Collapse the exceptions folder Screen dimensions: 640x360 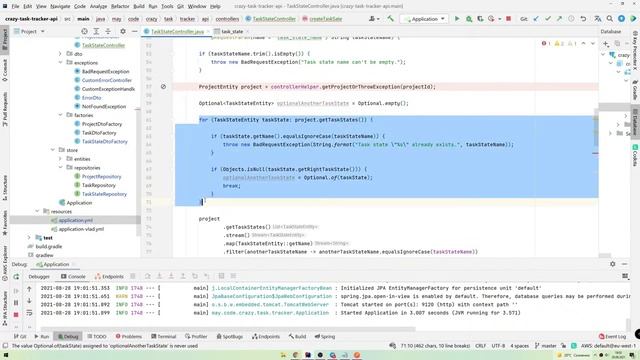(x=60, y=62)
